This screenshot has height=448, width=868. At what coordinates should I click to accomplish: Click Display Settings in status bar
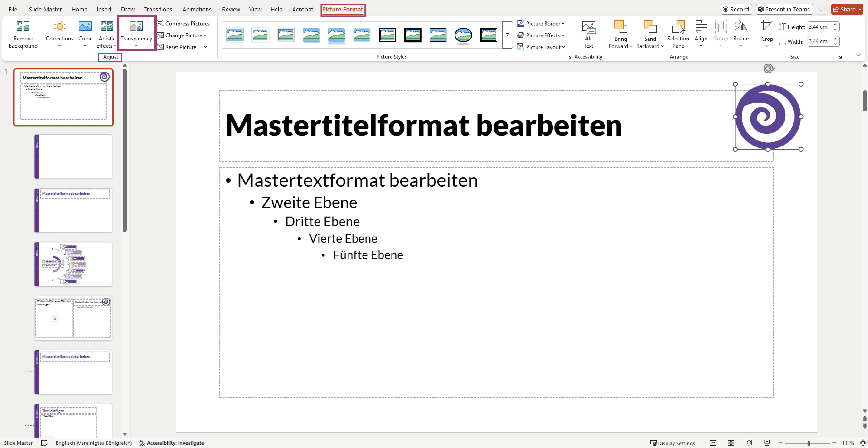(673, 443)
